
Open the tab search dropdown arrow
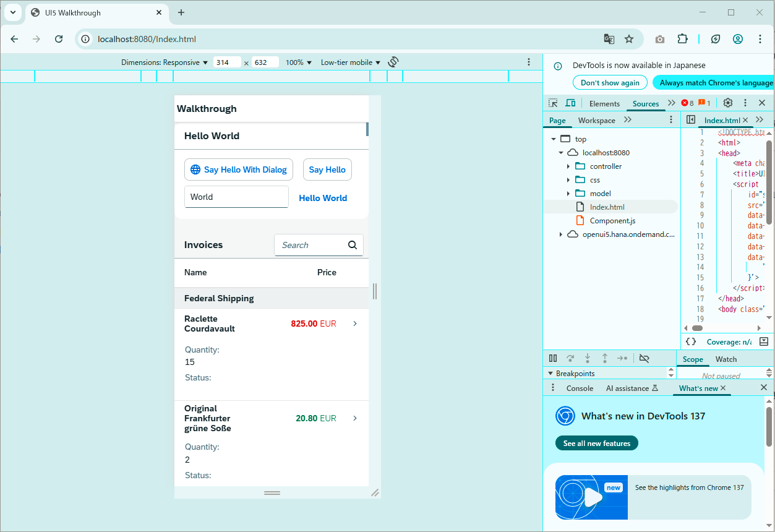pos(12,12)
